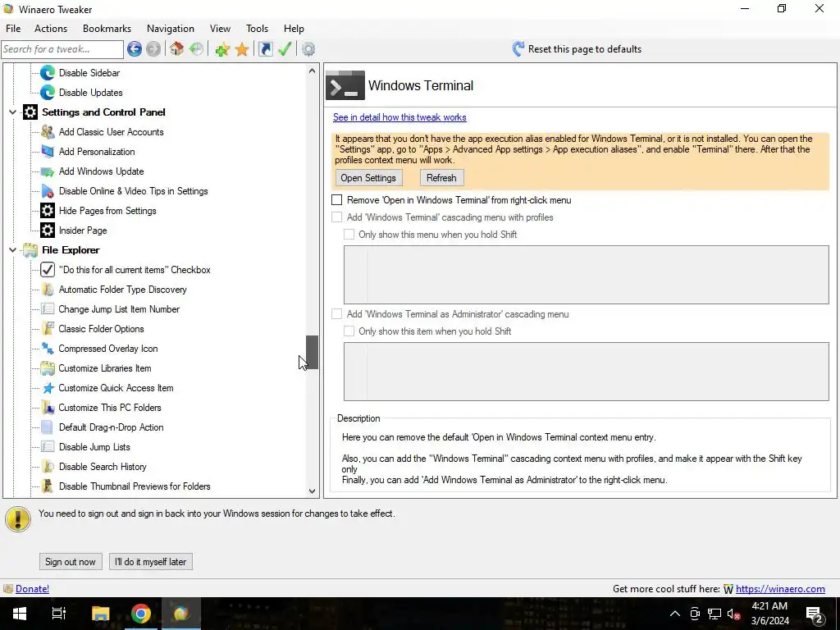Click the Add Personalization monitor icon
The image size is (840, 630).
48,152
